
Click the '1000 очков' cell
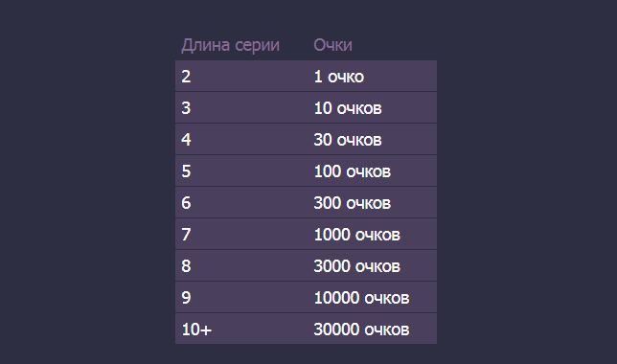[x=372, y=234]
